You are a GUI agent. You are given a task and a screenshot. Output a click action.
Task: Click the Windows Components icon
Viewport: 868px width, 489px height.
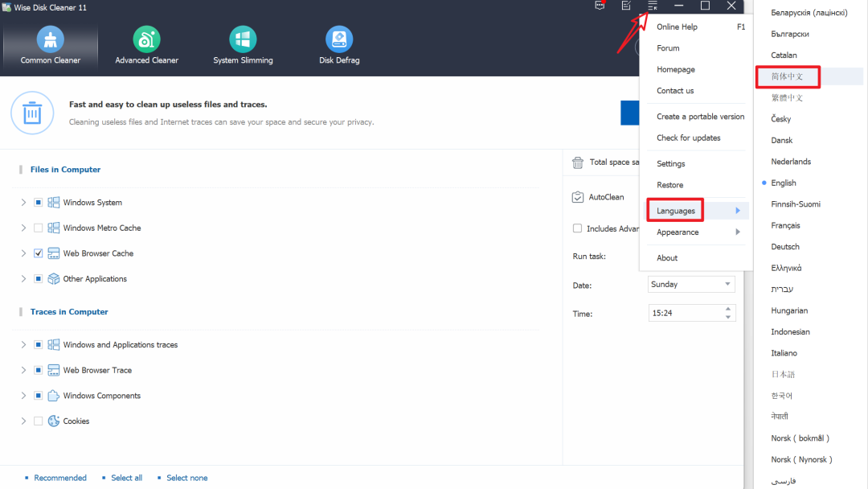(54, 396)
